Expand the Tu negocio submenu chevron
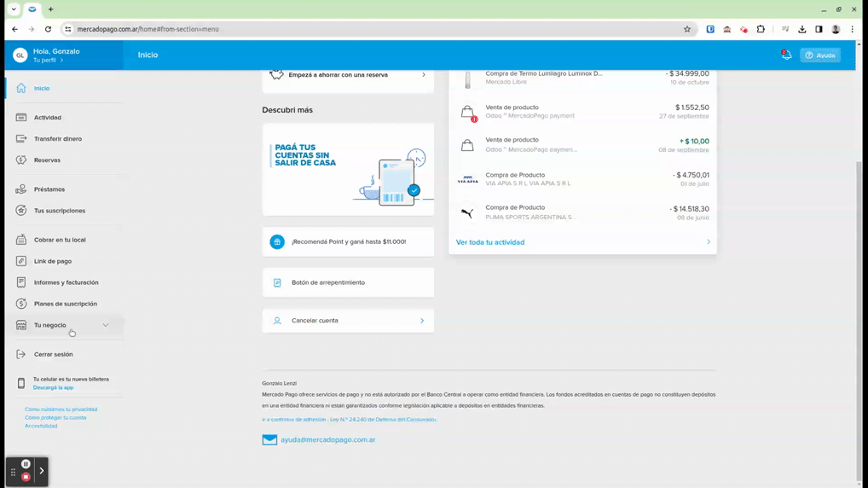 (x=106, y=325)
